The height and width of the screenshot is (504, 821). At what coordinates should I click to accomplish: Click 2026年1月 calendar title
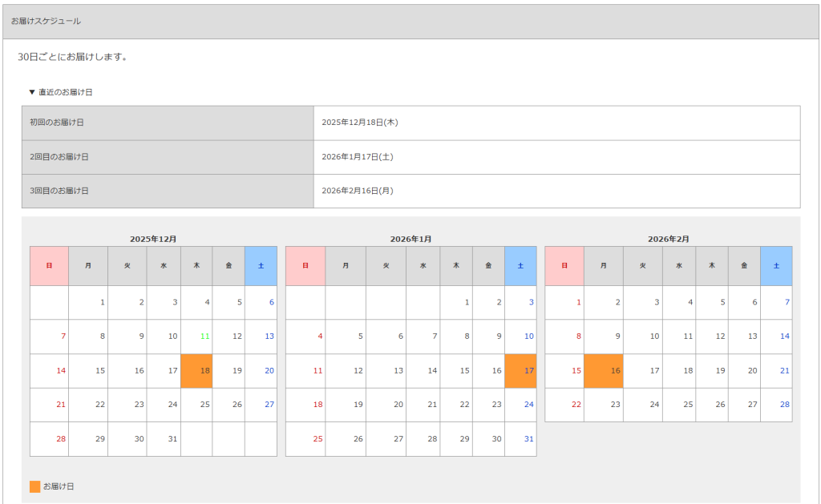410,239
